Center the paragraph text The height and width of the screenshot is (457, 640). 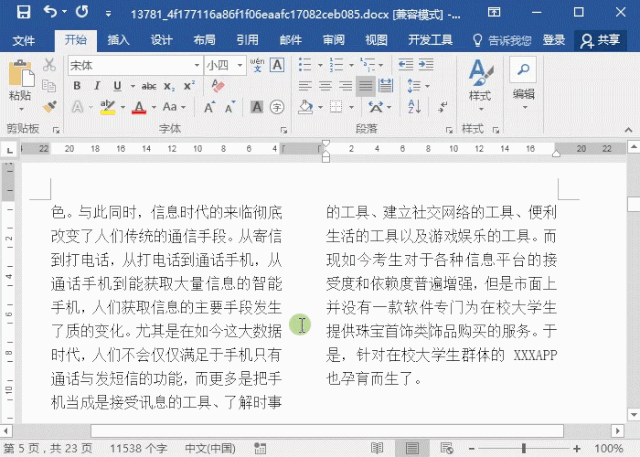(325, 86)
